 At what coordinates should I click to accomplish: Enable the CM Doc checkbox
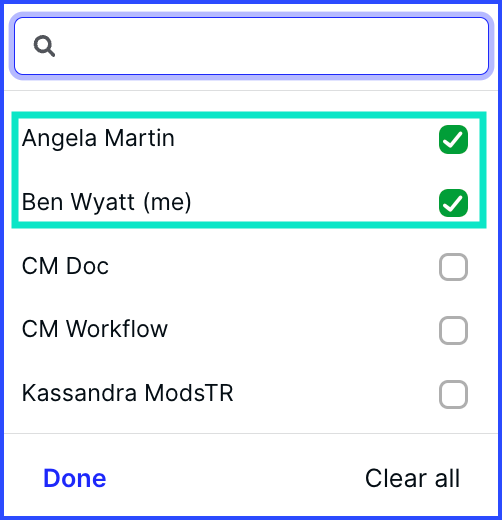tap(453, 267)
